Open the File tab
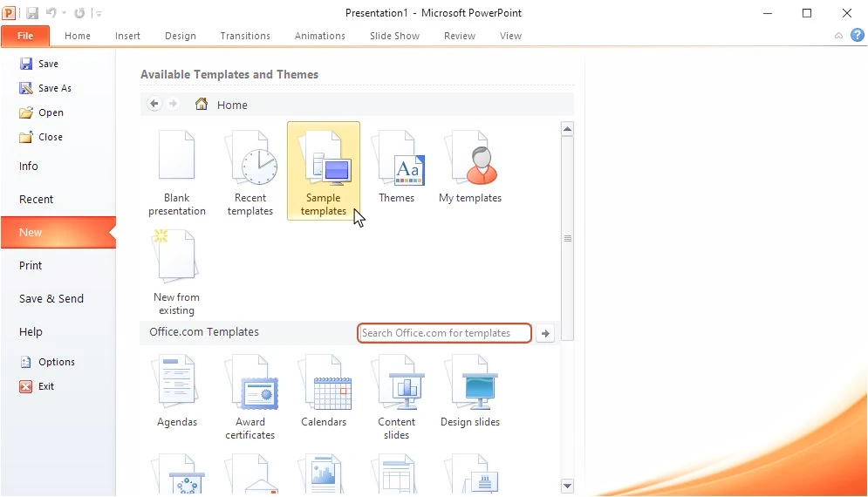The image size is (868, 497). tap(25, 36)
